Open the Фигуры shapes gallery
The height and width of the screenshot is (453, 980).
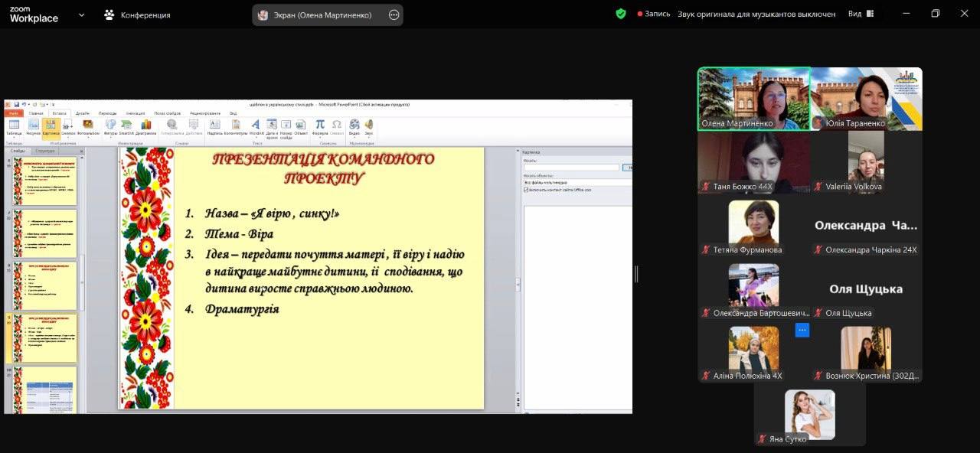click(x=111, y=126)
